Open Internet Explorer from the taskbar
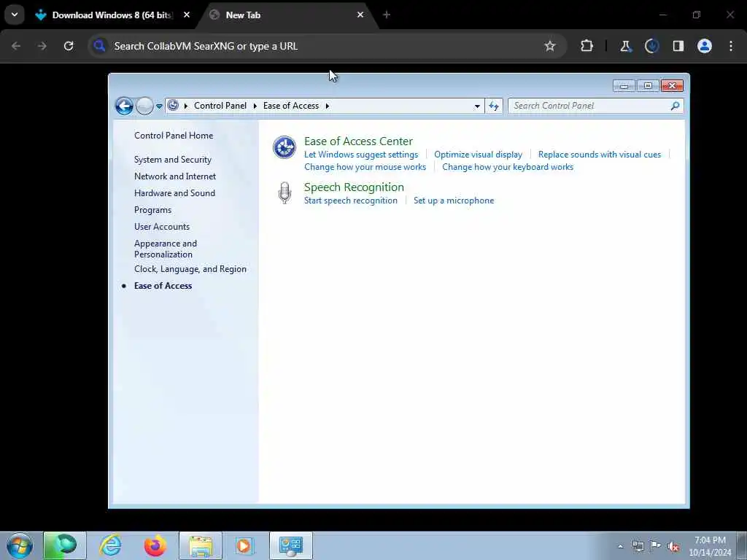Screen dimensions: 747x560 [x=110, y=545]
